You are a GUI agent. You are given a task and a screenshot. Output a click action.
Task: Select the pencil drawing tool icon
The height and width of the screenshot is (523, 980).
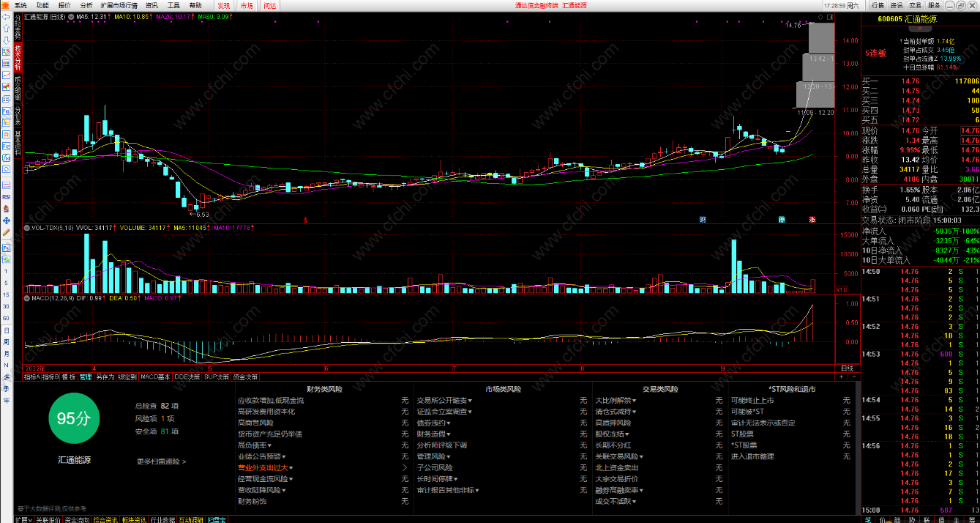(x=6, y=232)
